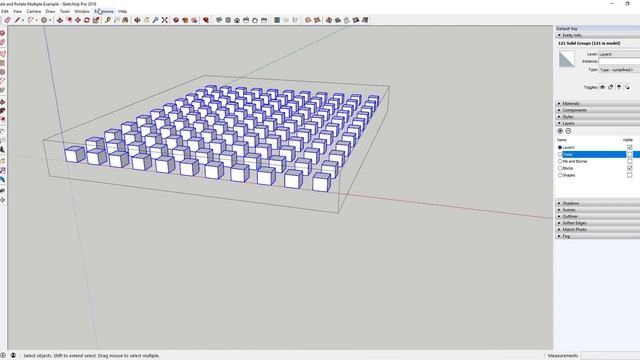Check Trees layer visible checkbox

[629, 154]
